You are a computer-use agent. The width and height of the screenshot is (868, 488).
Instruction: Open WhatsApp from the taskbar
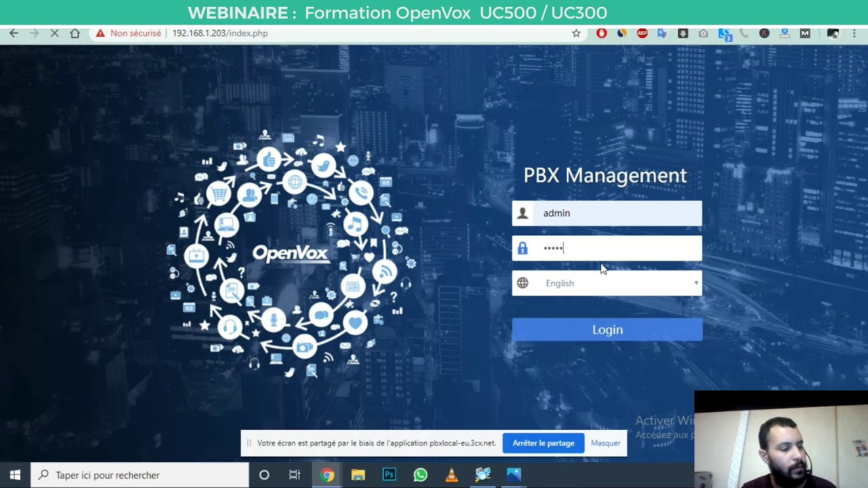pos(420,475)
